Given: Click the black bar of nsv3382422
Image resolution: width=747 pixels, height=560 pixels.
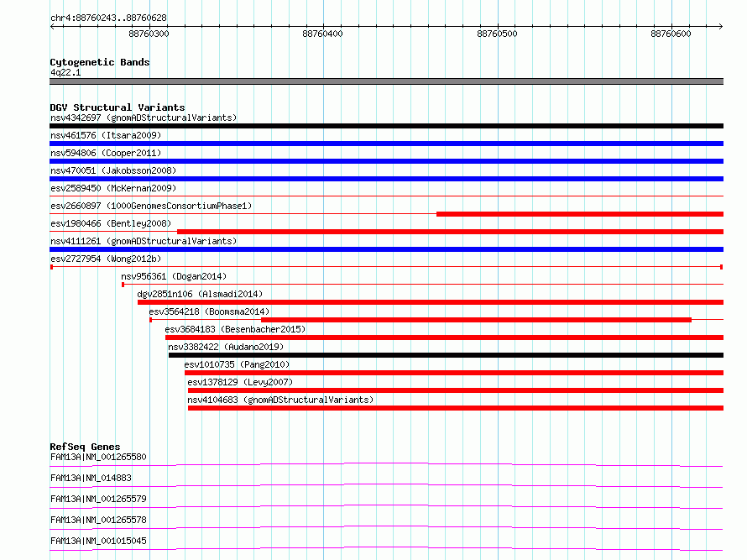Looking at the screenshot, I should pos(446,355).
